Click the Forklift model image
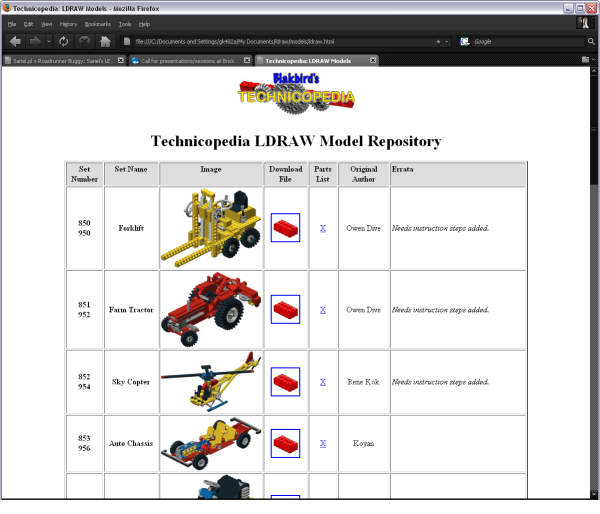 click(x=211, y=228)
